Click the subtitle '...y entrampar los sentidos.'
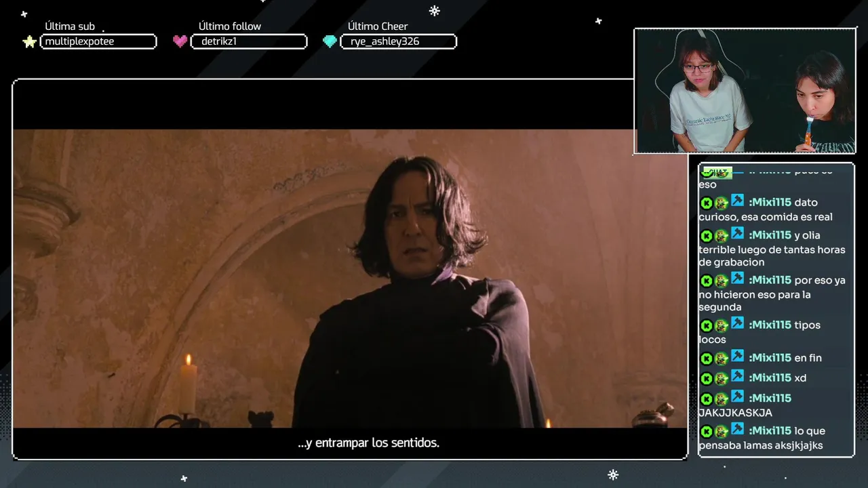Image resolution: width=868 pixels, height=488 pixels. pos(369,443)
